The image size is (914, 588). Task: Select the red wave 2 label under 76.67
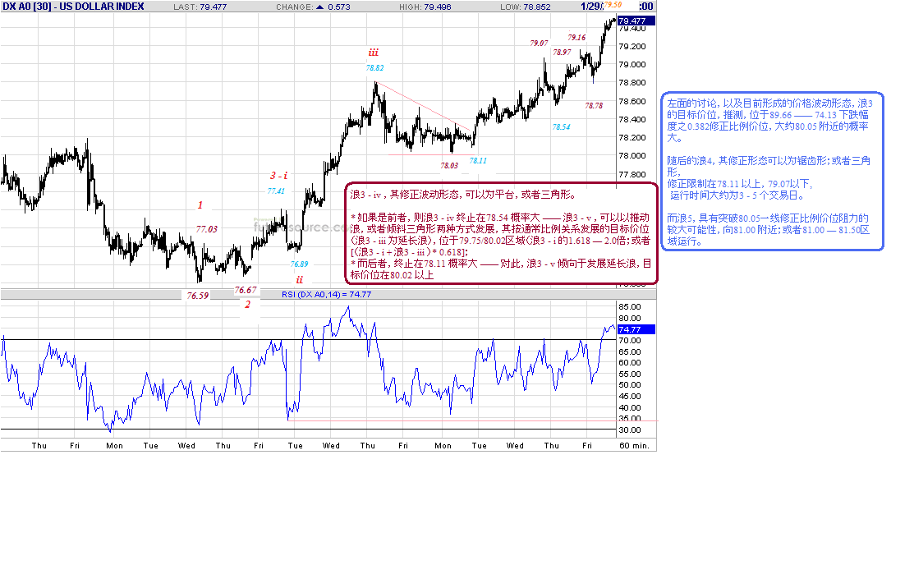coord(248,304)
